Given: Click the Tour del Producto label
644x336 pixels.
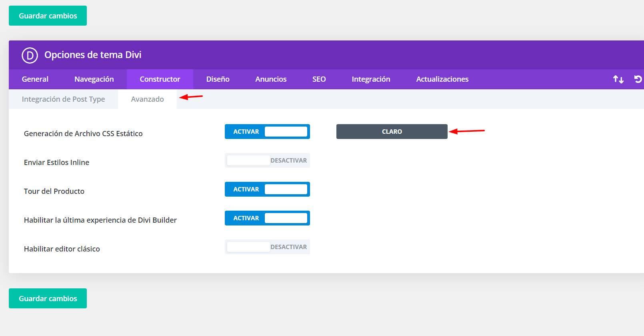Looking at the screenshot, I should 54,191.
